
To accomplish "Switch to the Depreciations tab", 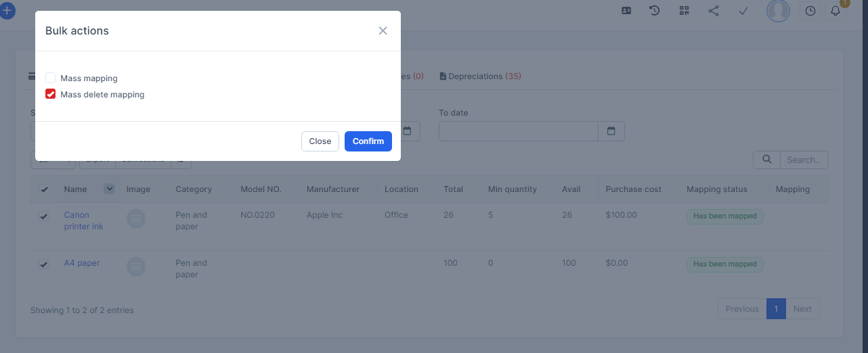I will pos(480,76).
